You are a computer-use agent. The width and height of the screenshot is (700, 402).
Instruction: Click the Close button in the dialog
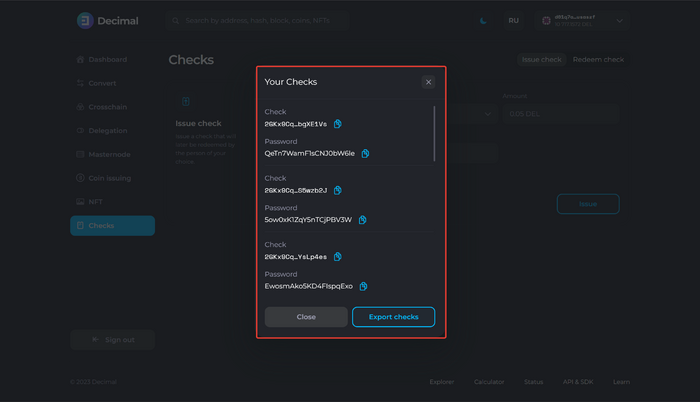306,317
